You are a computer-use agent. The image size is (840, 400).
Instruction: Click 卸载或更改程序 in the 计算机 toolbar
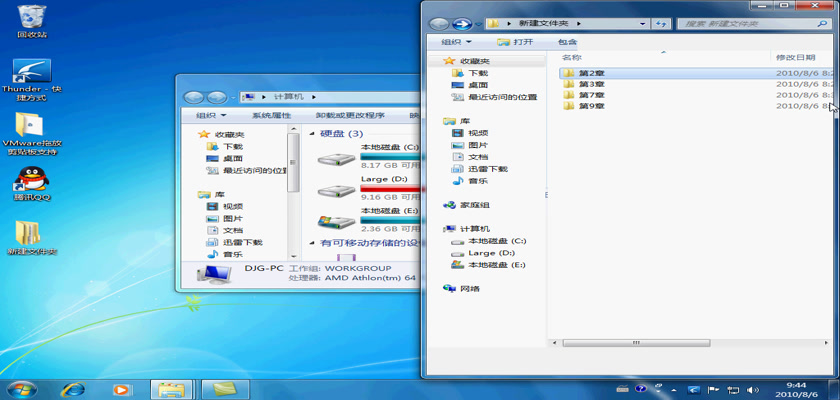pyautogui.click(x=349, y=116)
